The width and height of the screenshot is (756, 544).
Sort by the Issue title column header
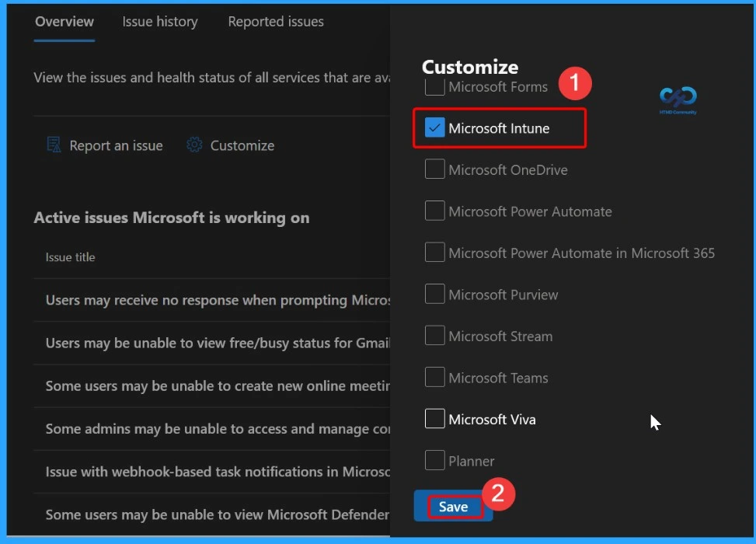(x=71, y=257)
